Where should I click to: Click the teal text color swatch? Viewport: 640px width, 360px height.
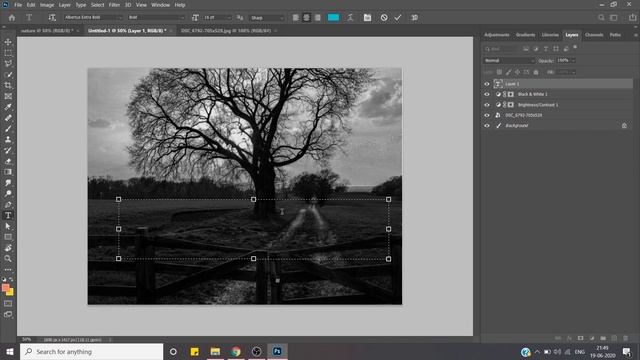coord(333,18)
